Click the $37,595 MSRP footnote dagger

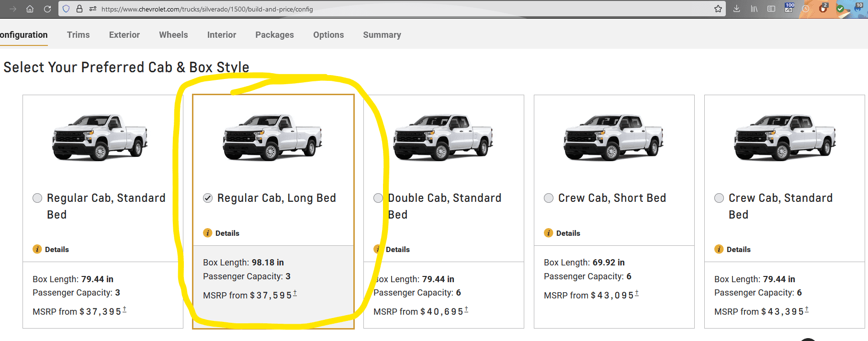(295, 293)
